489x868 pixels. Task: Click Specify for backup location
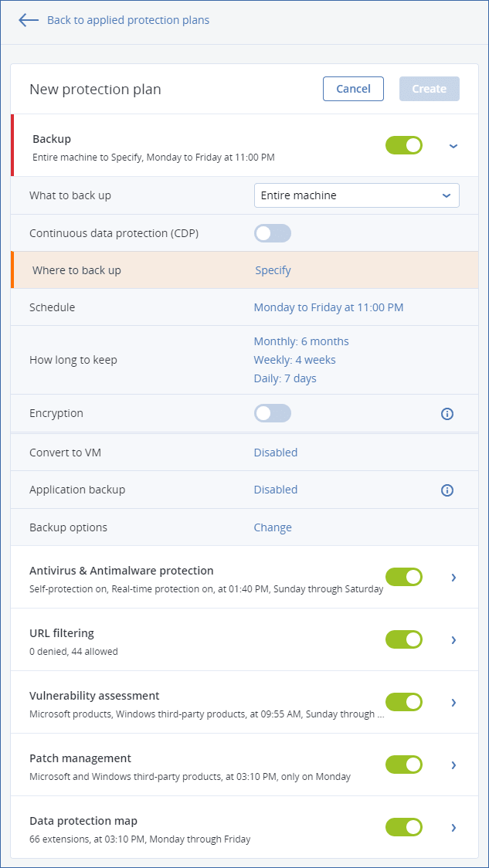coord(273,270)
